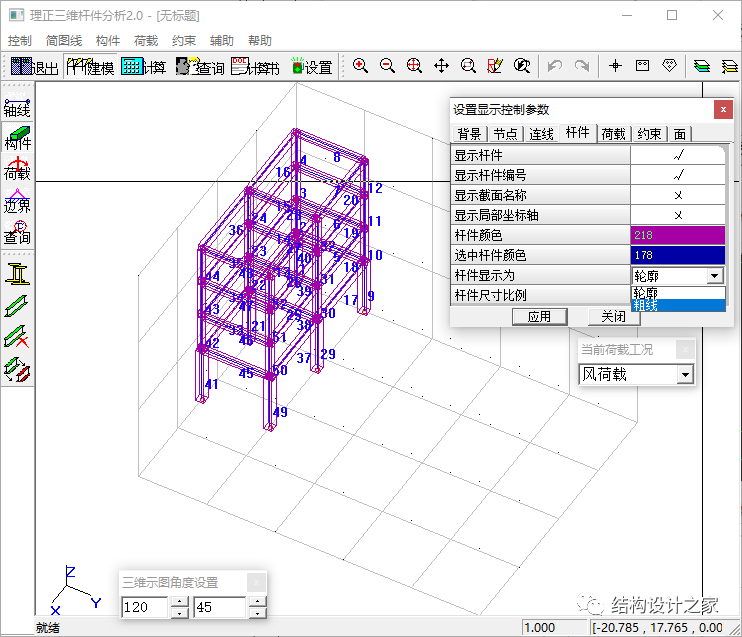742x637 pixels.
Task: Open the 杆件显示为 dropdown arrow
Action: click(715, 275)
